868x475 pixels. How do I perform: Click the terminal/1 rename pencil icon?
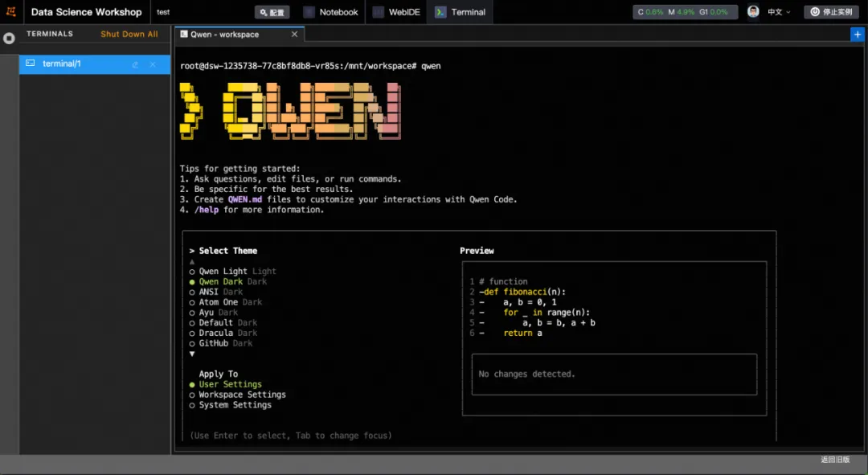pos(135,64)
